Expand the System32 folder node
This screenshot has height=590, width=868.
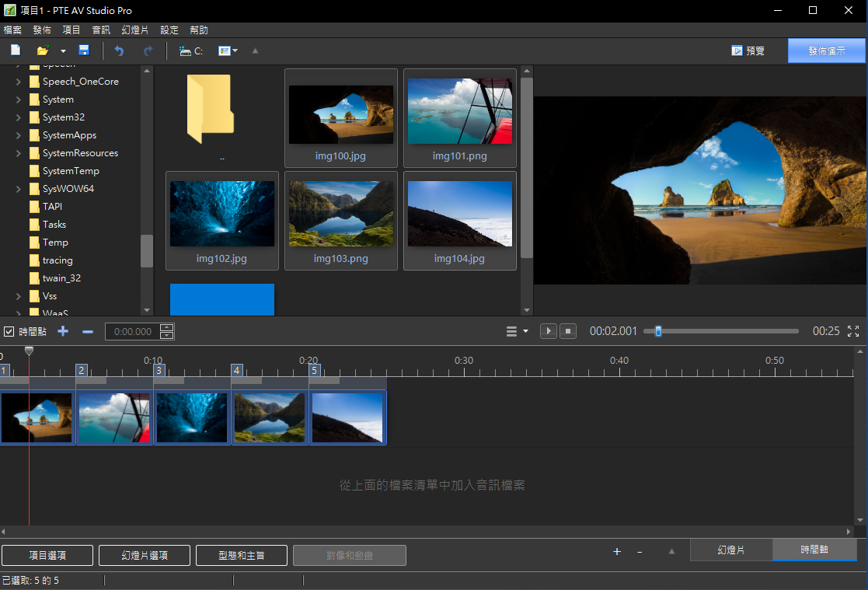point(19,117)
